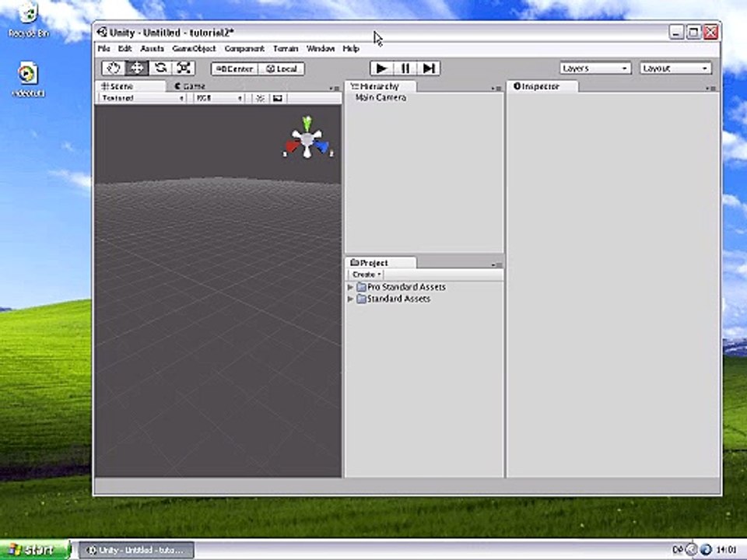The width and height of the screenshot is (747, 560).
Task: Open the Project Create dropdown
Action: 366,275
